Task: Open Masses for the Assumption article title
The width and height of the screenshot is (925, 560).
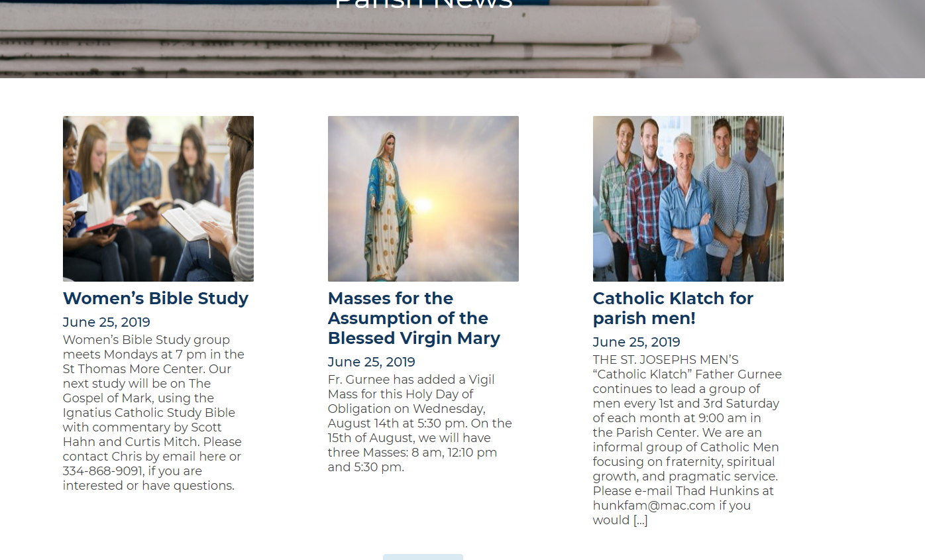Action: click(x=414, y=318)
